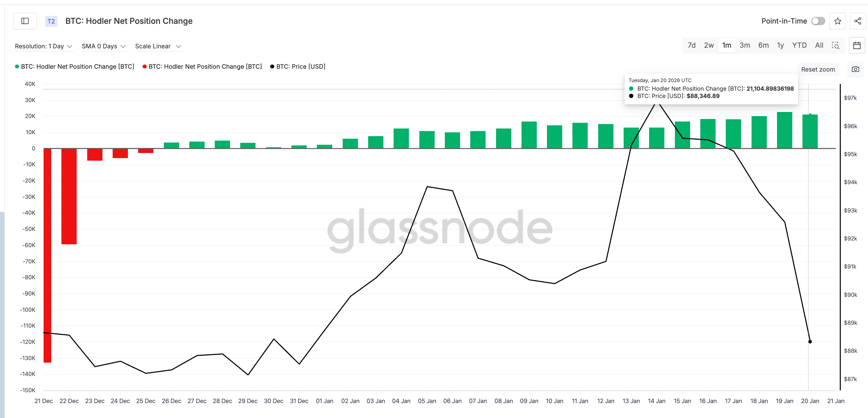This screenshot has width=868, height=418.
Task: Click the Reset zoom button
Action: tap(818, 69)
